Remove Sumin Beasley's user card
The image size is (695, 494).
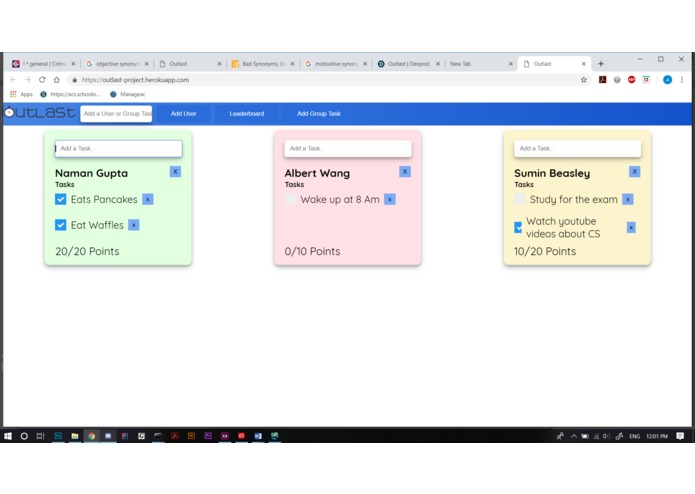(634, 171)
